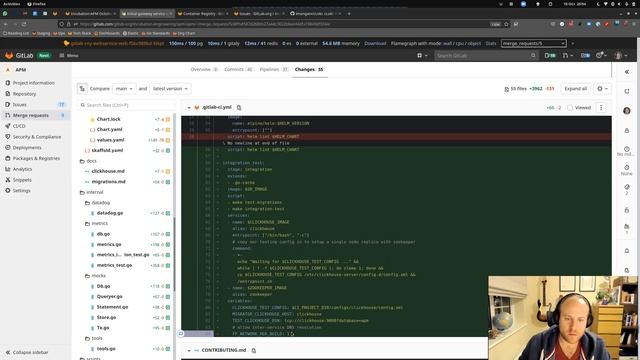Switch to the Commits tab
The image size is (640, 360).
point(238,69)
